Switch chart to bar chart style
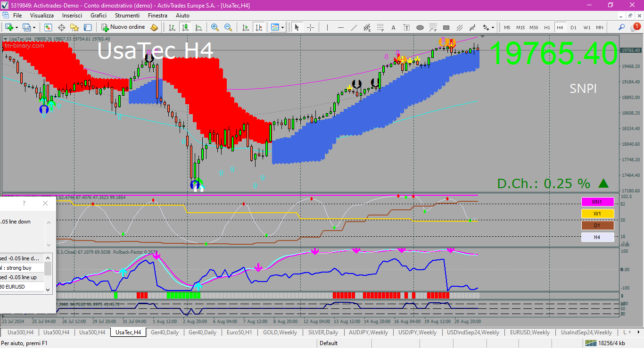 pos(172,27)
